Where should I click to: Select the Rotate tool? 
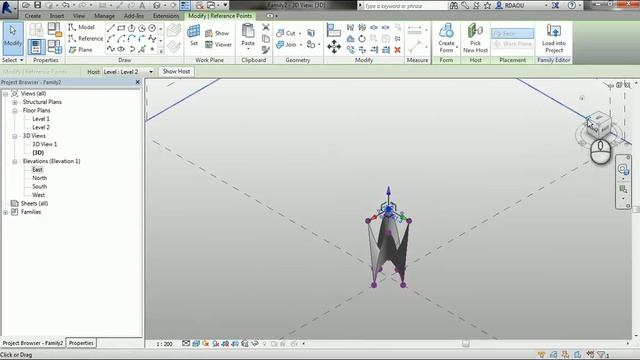(362, 39)
